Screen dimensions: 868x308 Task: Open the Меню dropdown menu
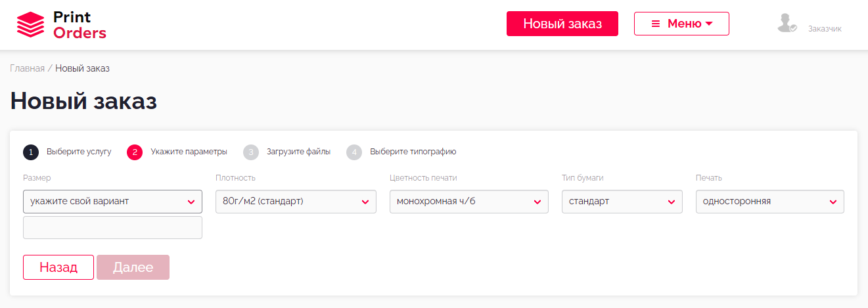(681, 24)
